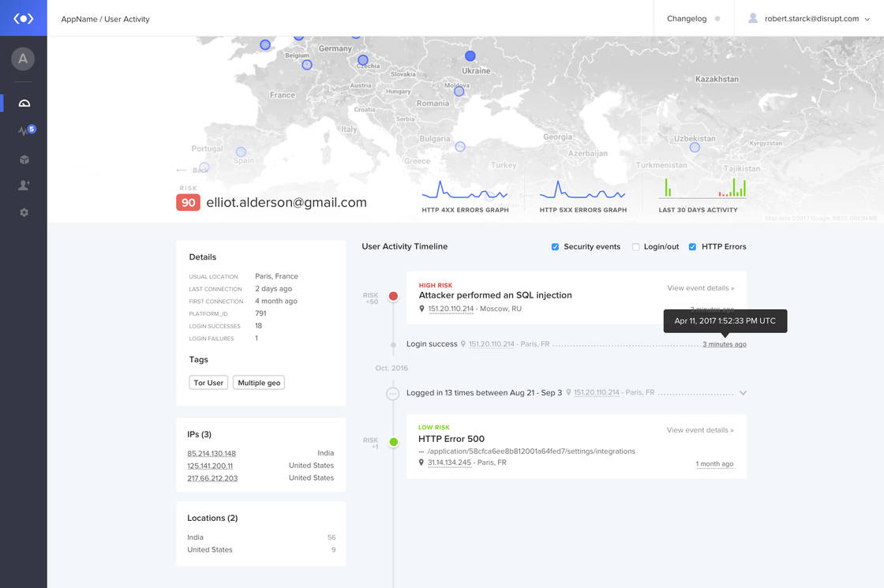Disable the HTTP Errors checkbox

692,247
